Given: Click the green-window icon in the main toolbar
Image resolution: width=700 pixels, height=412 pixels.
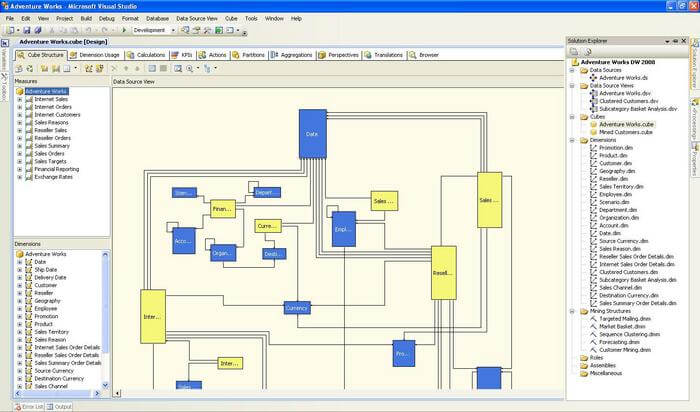Looking at the screenshot, I should point(219,30).
